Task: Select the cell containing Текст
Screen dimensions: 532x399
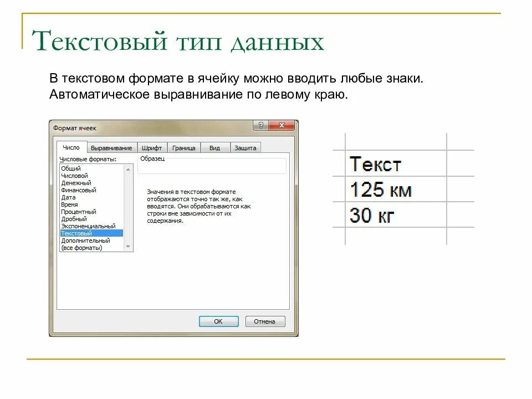Action: tap(396, 163)
